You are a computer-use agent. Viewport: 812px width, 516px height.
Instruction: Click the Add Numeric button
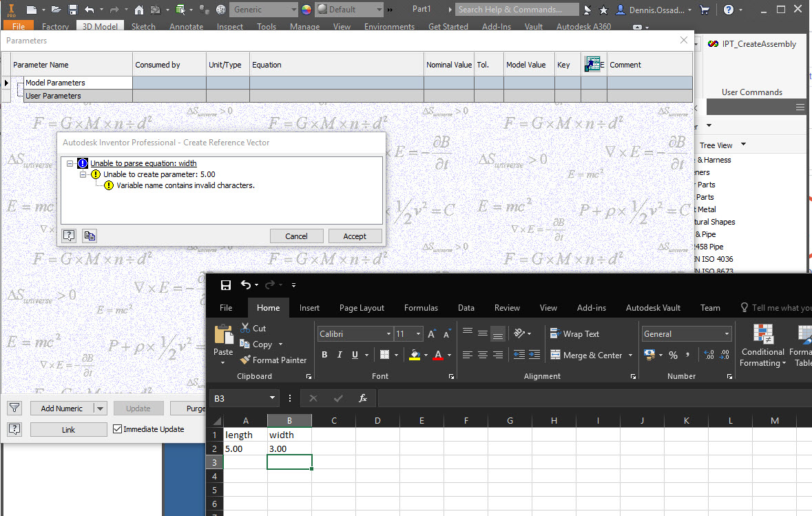[61, 409]
